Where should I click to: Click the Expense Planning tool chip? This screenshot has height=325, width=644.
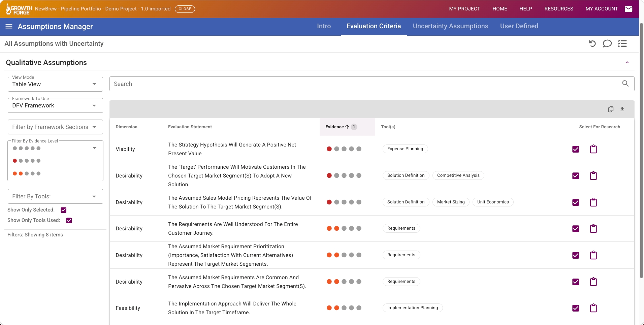pyautogui.click(x=405, y=149)
